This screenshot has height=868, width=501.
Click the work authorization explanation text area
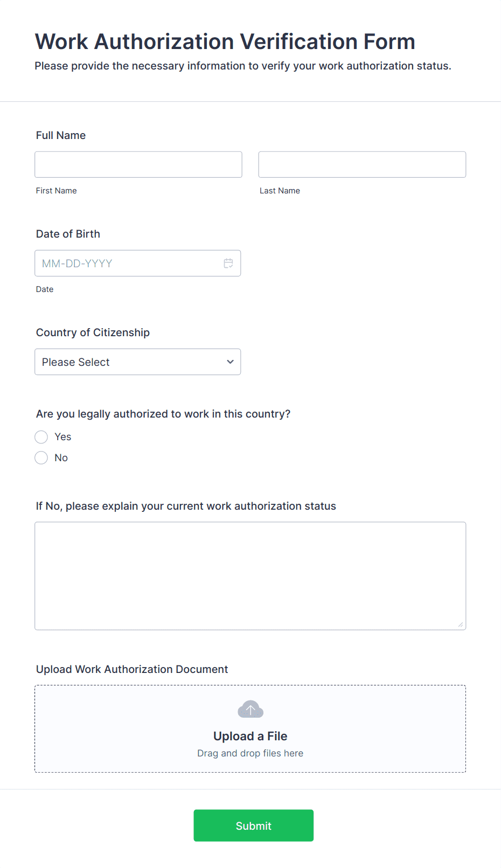(x=250, y=575)
